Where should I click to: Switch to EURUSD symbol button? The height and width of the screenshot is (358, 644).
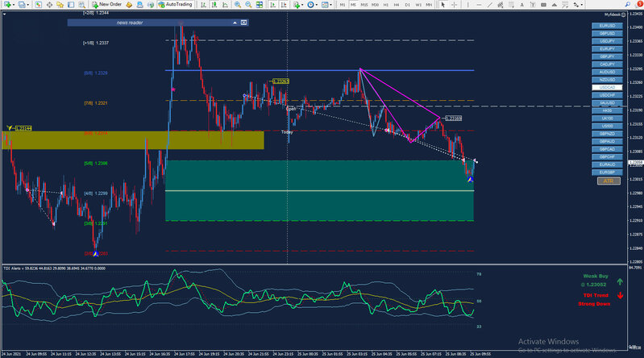click(607, 26)
